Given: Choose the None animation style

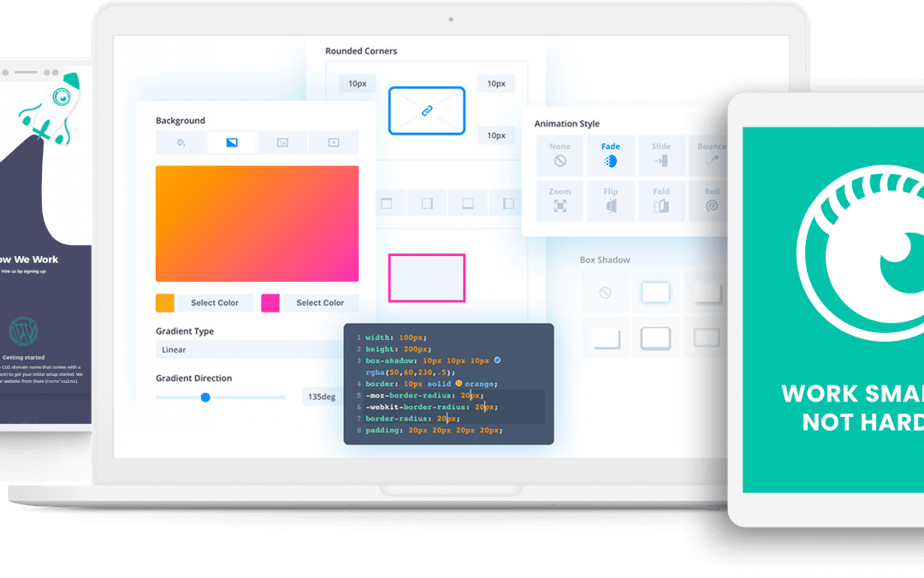Looking at the screenshot, I should [x=560, y=156].
